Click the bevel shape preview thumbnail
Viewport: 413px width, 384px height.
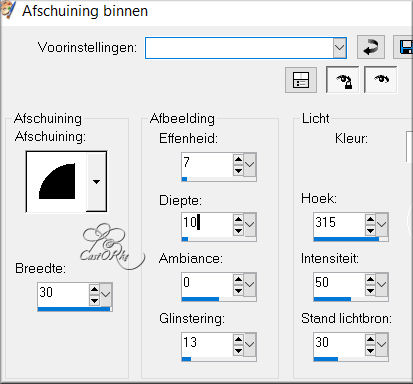[x=57, y=182]
